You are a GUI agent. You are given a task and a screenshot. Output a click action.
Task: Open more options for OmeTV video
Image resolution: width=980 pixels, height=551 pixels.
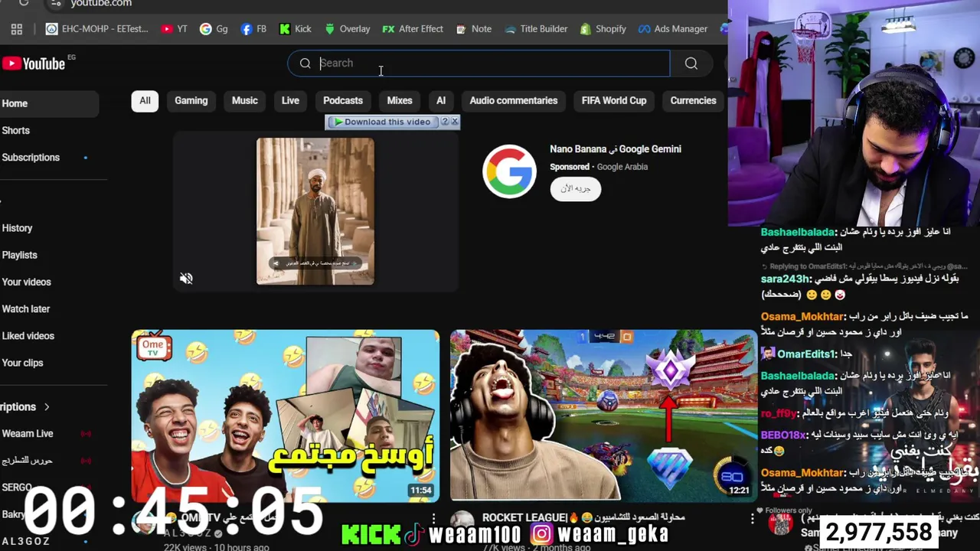(433, 519)
